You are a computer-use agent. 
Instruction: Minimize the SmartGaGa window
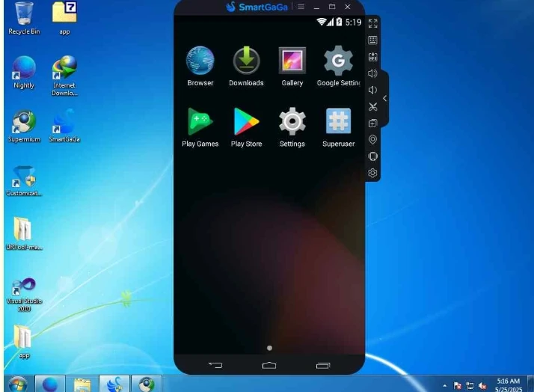pyautogui.click(x=316, y=7)
